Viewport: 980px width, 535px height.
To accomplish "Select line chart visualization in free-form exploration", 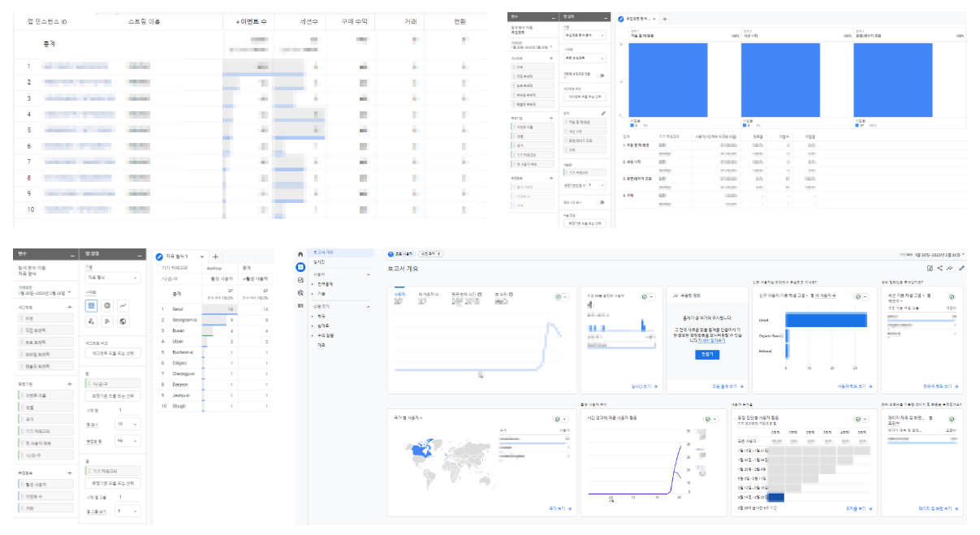I will [123, 305].
